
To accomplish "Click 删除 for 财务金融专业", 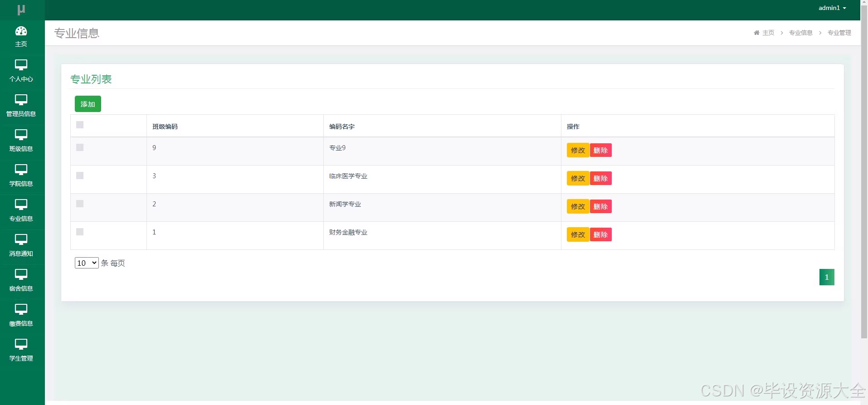I will [600, 234].
